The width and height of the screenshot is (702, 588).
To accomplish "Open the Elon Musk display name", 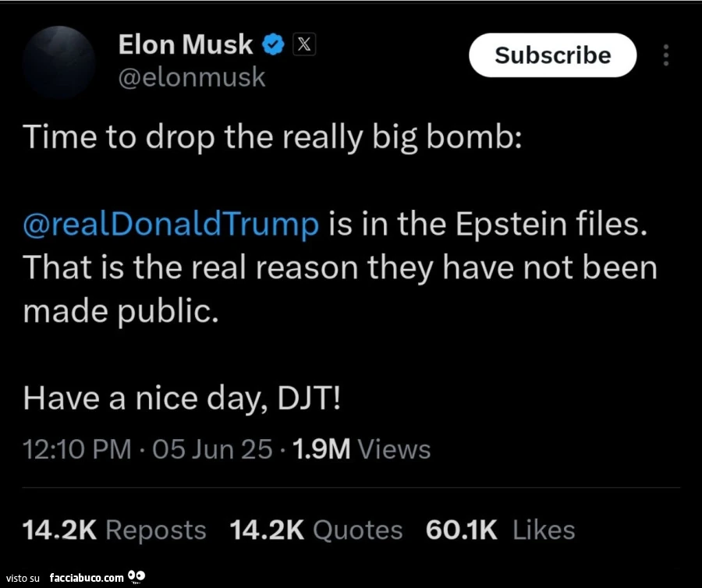I will [x=186, y=44].
